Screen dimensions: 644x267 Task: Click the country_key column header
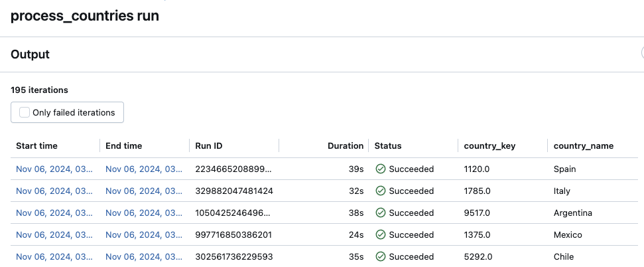coord(489,146)
